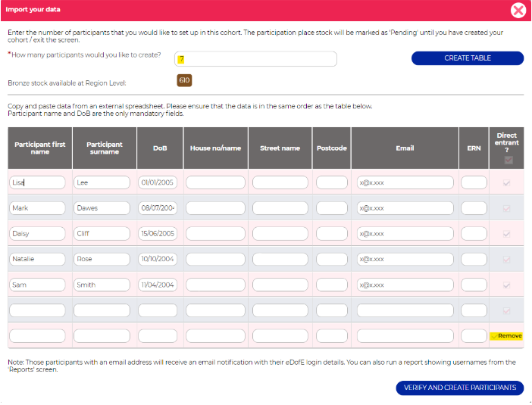Toggle Direct entrant checkbox for Sam Smith
The width and height of the screenshot is (532, 405).
[506, 285]
